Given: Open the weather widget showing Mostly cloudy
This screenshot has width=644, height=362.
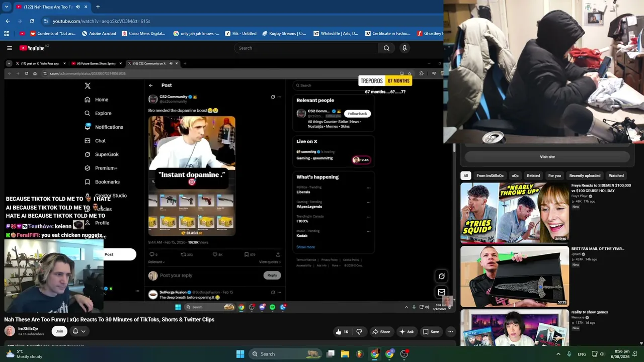Looking at the screenshot, I should [x=23, y=354].
